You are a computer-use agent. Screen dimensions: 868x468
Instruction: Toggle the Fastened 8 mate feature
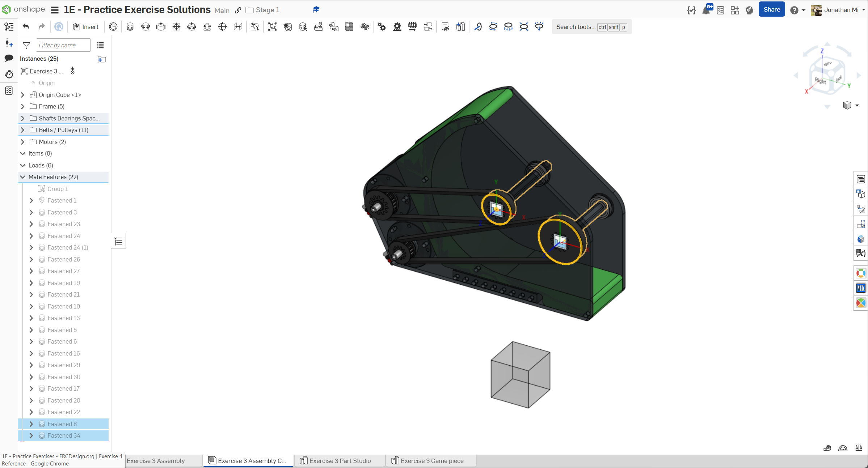tap(62, 424)
